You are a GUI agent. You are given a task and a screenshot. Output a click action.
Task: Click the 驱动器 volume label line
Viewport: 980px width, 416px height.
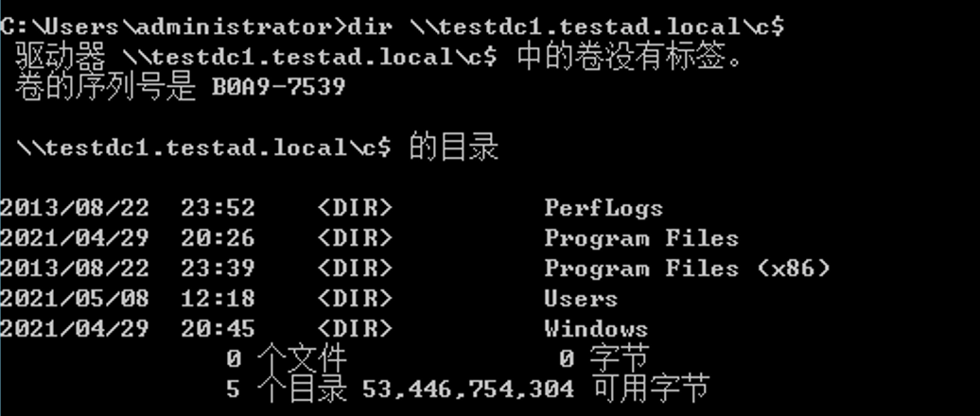click(x=378, y=58)
